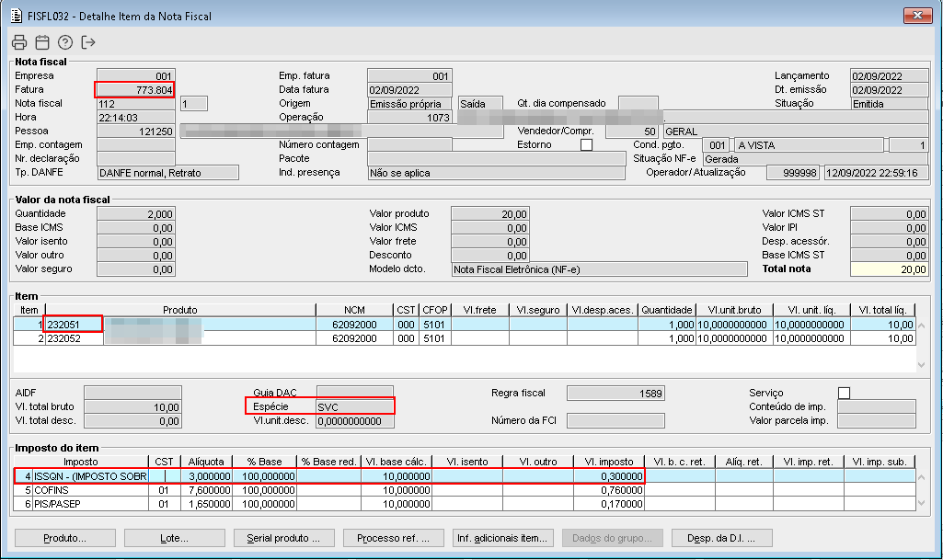
Task: Click the printer icon in the toolbar
Action: pos(18,42)
